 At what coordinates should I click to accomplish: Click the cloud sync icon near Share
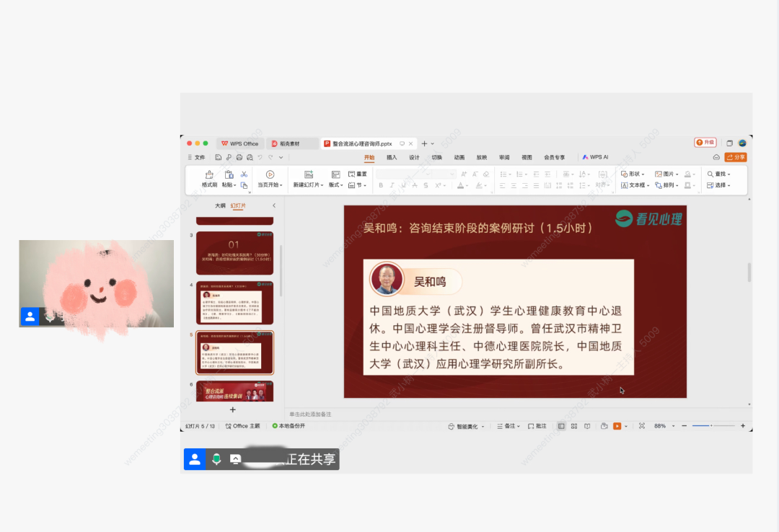click(716, 157)
